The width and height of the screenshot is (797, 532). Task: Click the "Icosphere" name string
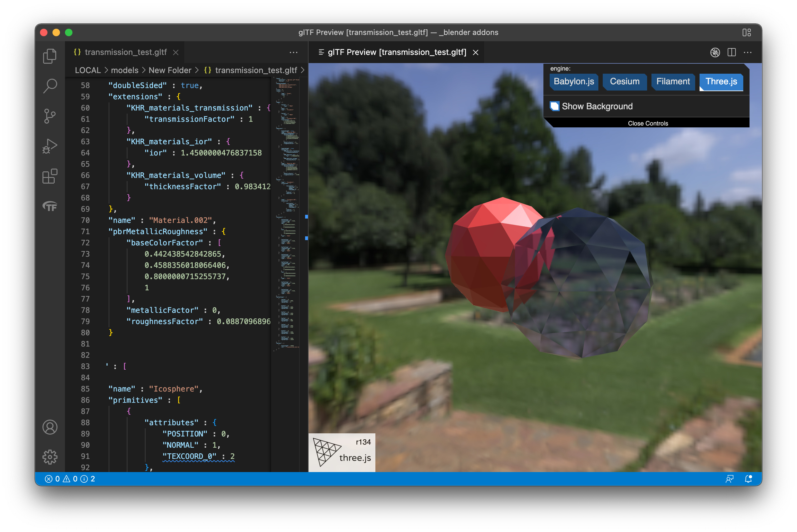[x=174, y=389]
